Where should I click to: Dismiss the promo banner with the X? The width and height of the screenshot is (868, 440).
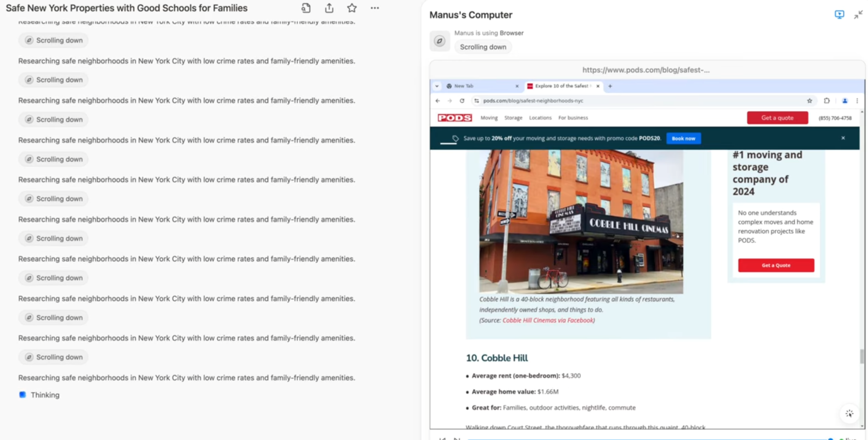pyautogui.click(x=843, y=138)
